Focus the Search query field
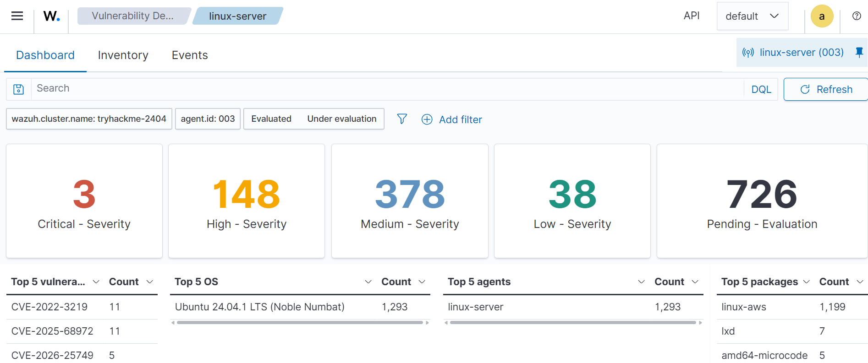This screenshot has height=363, width=868. (x=387, y=89)
